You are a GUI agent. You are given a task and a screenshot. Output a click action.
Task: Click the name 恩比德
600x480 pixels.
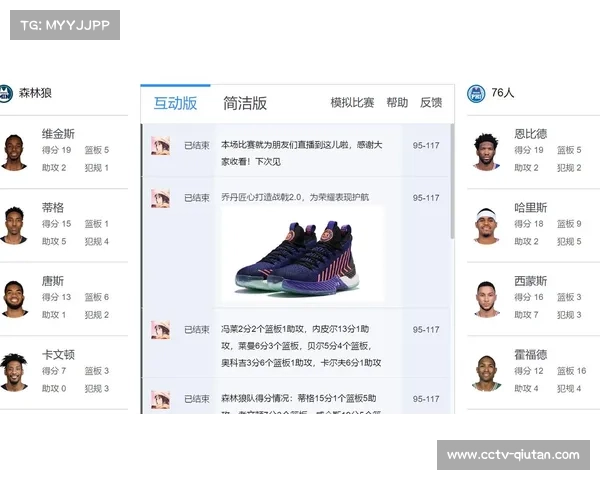click(531, 134)
